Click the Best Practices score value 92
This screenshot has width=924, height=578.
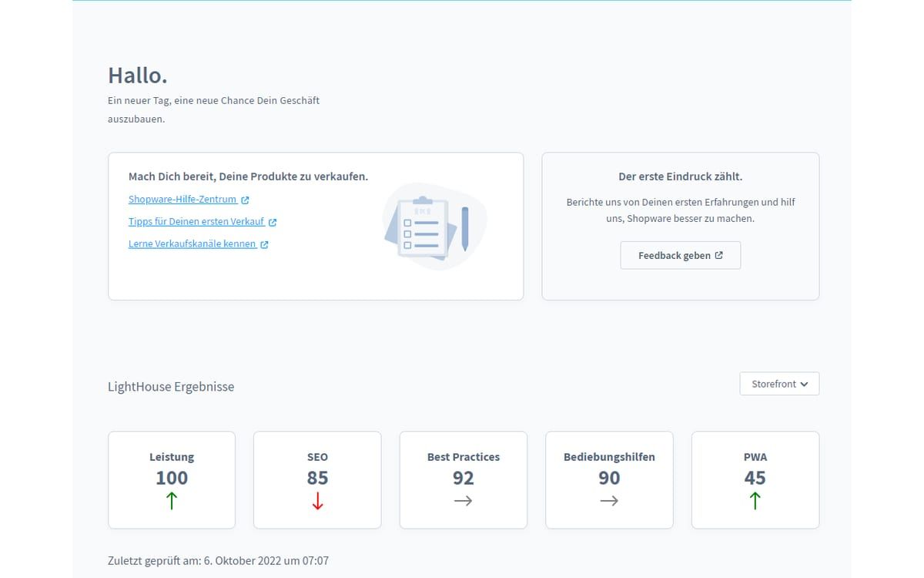pyautogui.click(x=464, y=478)
